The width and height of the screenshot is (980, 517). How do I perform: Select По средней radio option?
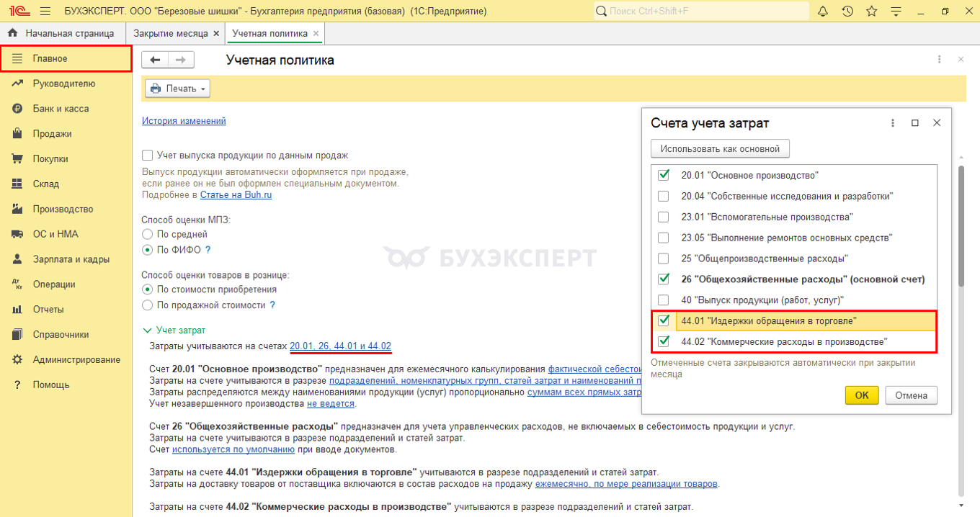[x=148, y=234]
